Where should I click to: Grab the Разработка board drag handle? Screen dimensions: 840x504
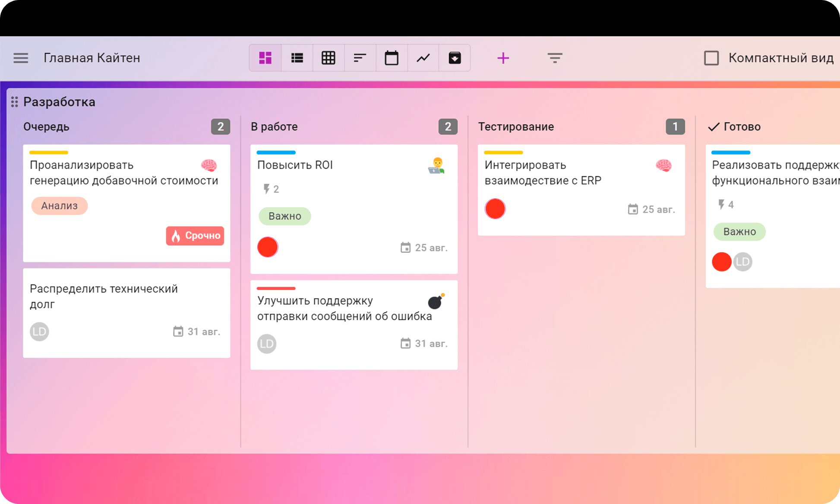[14, 102]
